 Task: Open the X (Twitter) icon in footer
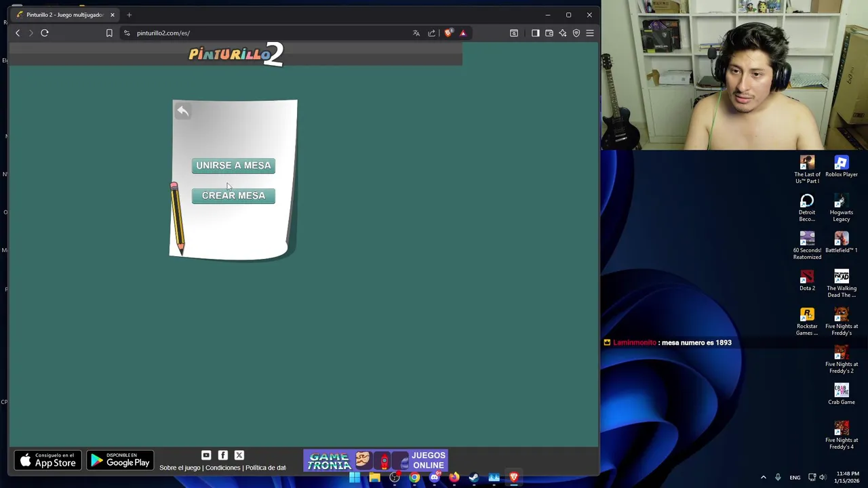click(239, 455)
